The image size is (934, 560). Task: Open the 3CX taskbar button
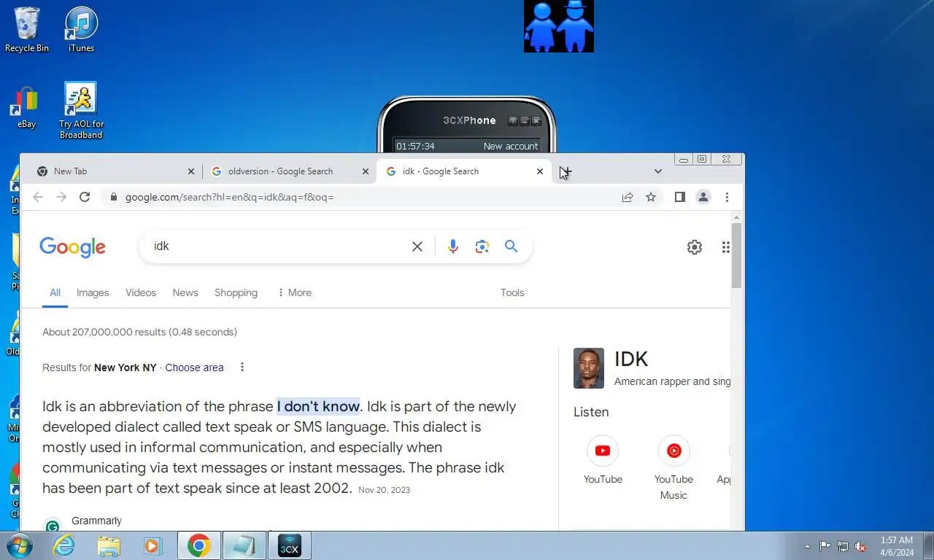coord(290,545)
